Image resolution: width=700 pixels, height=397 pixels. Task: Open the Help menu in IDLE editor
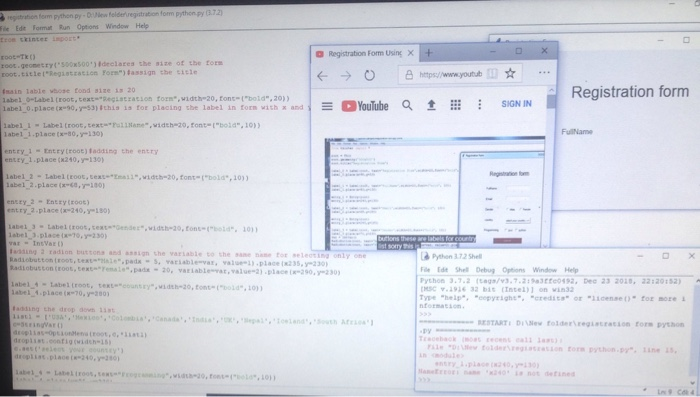142,26
